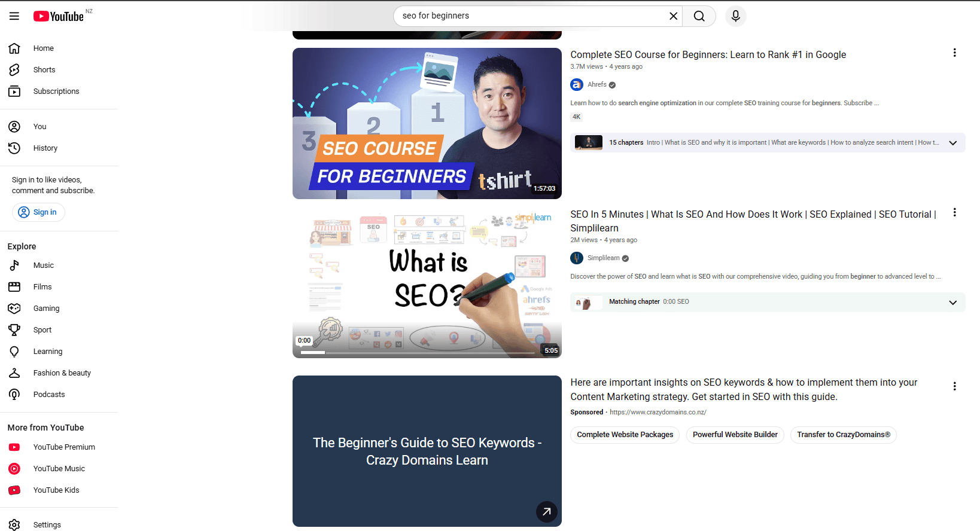Click the magnifying glass search button
Screen dimensions: 980x531
pyautogui.click(x=699, y=16)
